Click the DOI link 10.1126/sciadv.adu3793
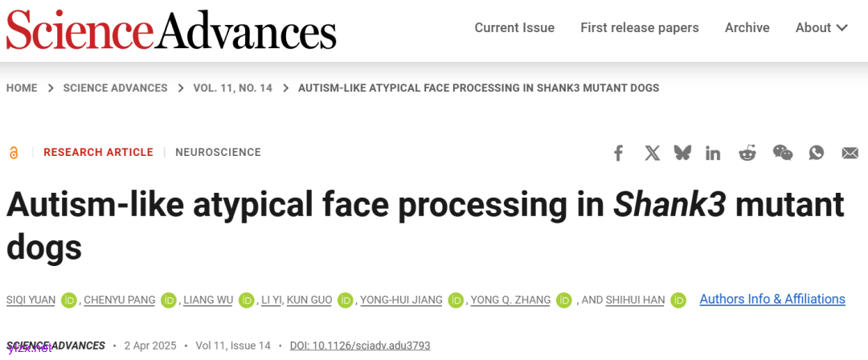This screenshot has height=360, width=868. point(360,346)
